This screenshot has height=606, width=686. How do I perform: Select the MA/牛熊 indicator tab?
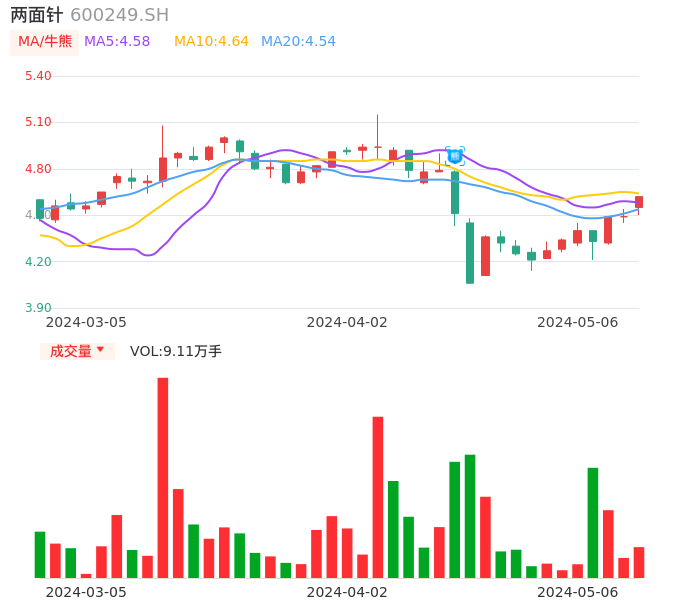click(45, 42)
